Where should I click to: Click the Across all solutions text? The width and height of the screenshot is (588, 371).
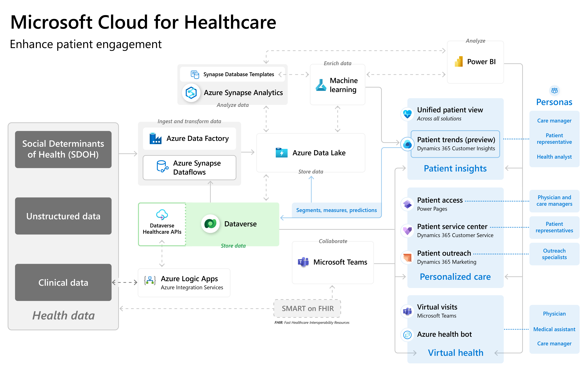(439, 119)
